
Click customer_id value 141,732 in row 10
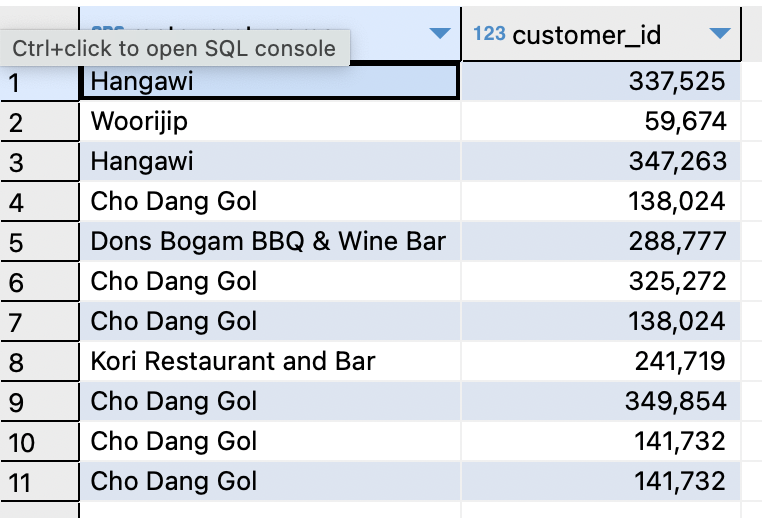click(601, 442)
